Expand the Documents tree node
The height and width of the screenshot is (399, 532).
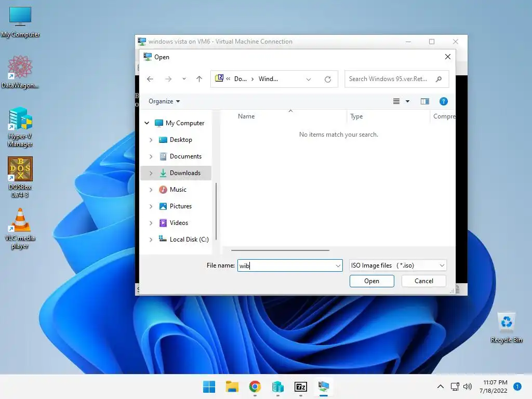[151, 156]
